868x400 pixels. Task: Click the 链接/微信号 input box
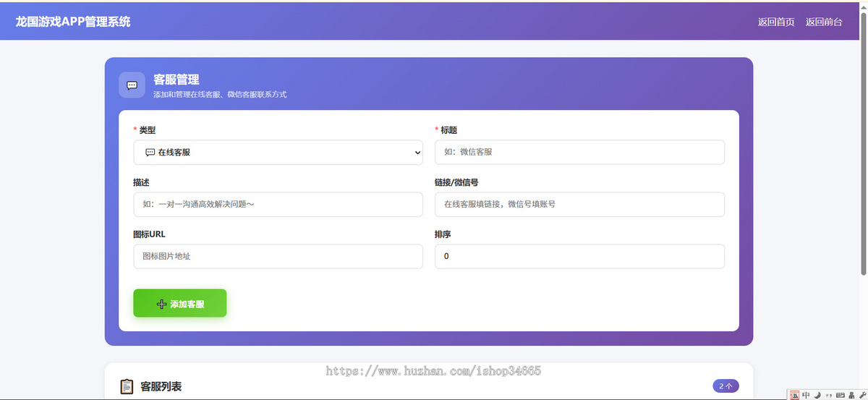(579, 205)
